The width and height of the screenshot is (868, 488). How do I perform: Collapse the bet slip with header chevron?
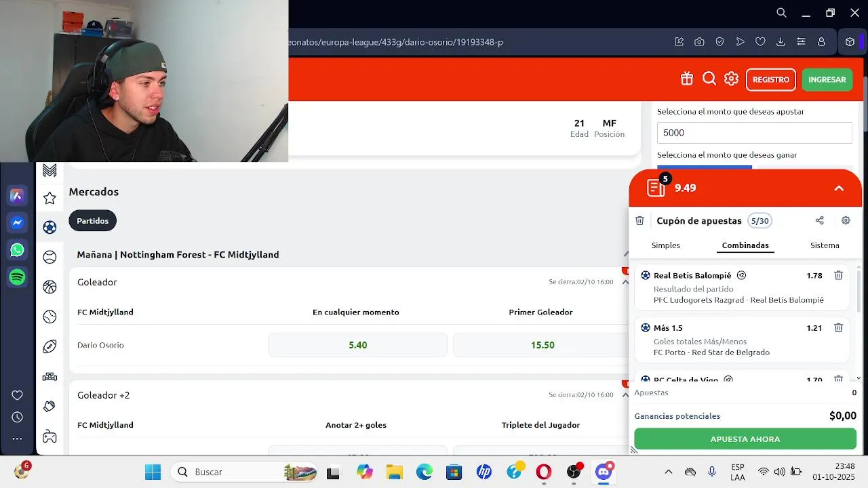(839, 188)
